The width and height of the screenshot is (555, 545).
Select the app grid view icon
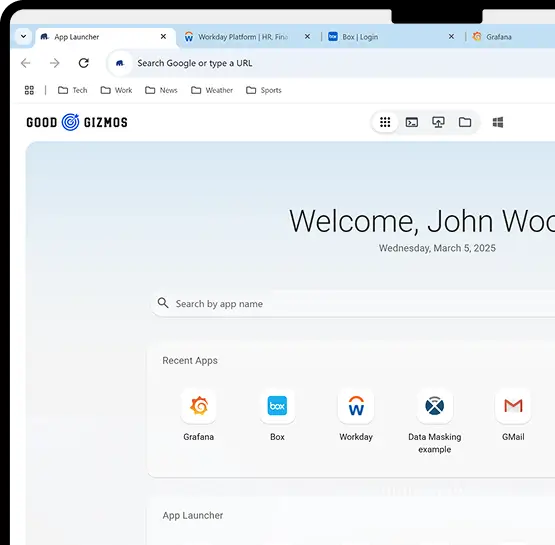(385, 122)
